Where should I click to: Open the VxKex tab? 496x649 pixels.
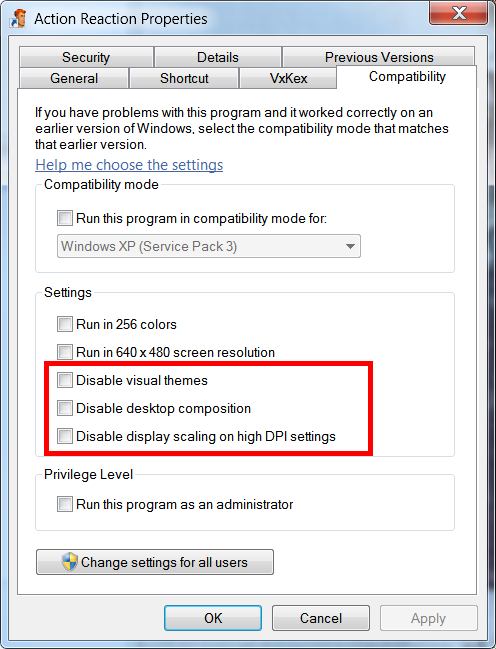(288, 78)
